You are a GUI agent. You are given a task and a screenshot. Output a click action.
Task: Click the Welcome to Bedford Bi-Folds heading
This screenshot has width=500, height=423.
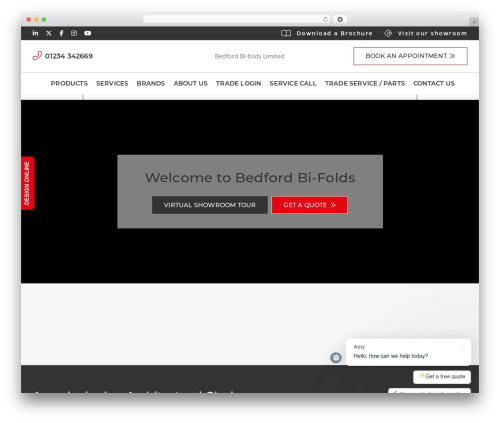250,177
